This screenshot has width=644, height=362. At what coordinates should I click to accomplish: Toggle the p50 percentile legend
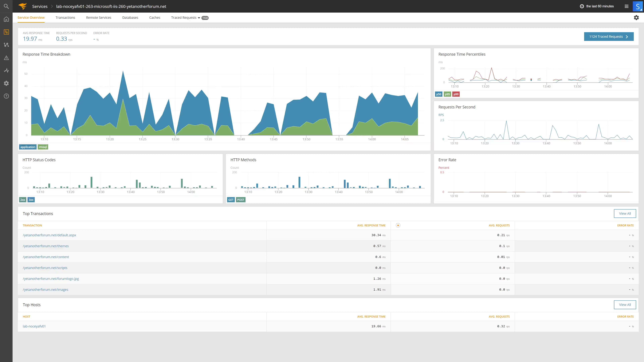point(439,94)
